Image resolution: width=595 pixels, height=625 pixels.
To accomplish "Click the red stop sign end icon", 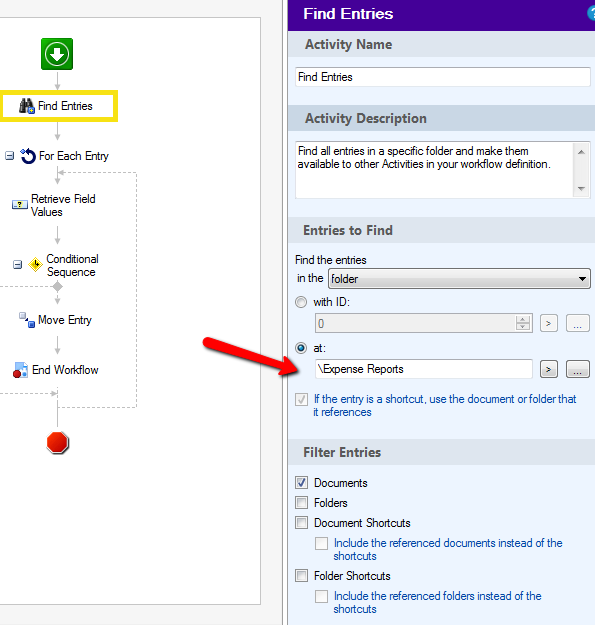I will click(57, 442).
